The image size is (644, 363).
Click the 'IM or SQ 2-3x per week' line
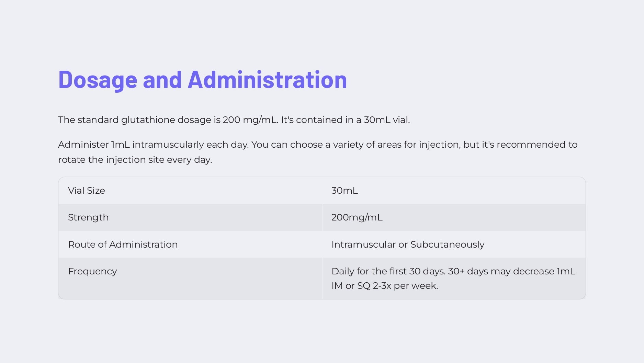pyautogui.click(x=384, y=286)
